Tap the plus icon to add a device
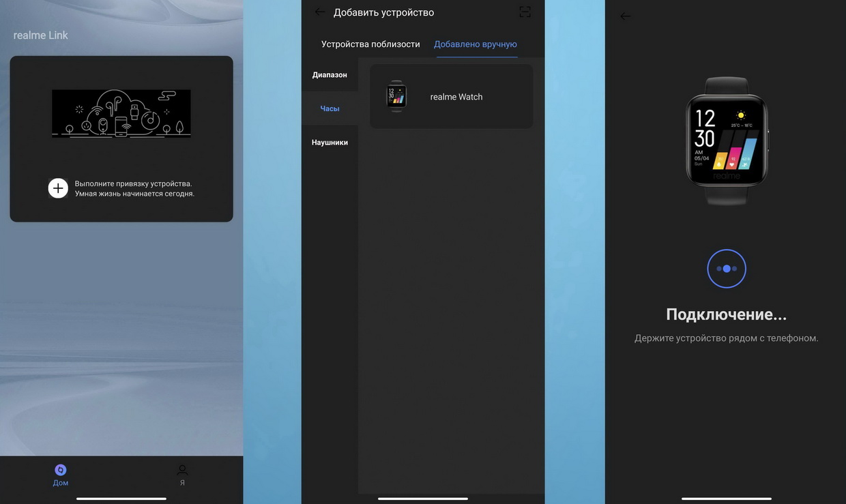846x504 pixels. pos(58,188)
